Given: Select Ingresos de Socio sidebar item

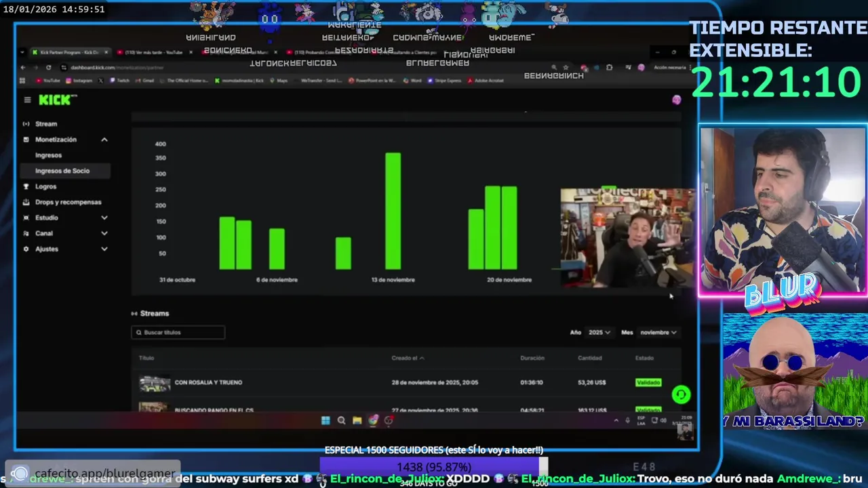Looking at the screenshot, I should (66, 171).
